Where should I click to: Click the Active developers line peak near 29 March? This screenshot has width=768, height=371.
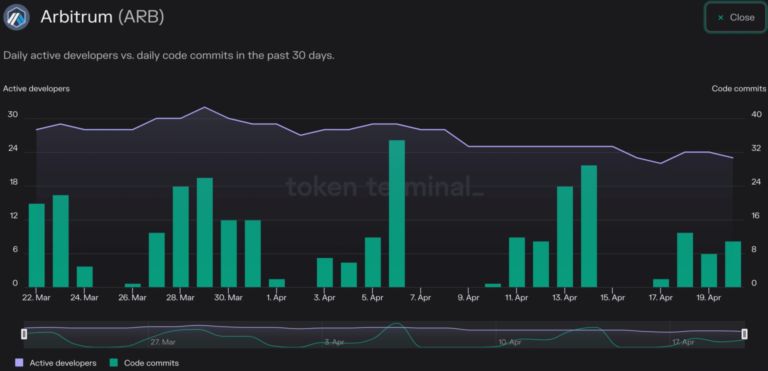(x=205, y=107)
